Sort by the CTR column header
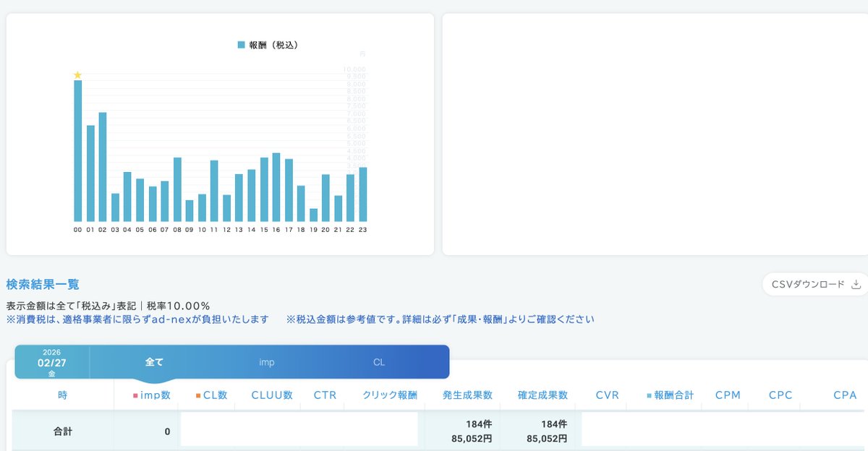868x451 pixels. [325, 395]
